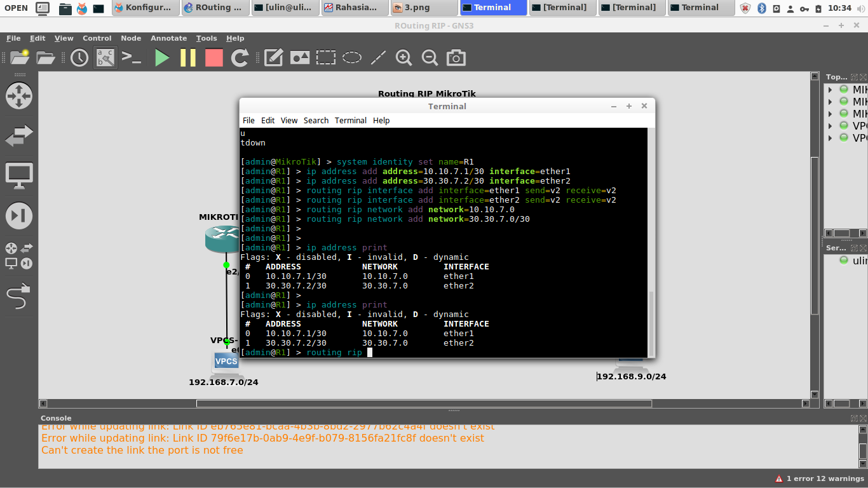
Task: Suspend all nodes using the pause icon
Action: point(187,57)
